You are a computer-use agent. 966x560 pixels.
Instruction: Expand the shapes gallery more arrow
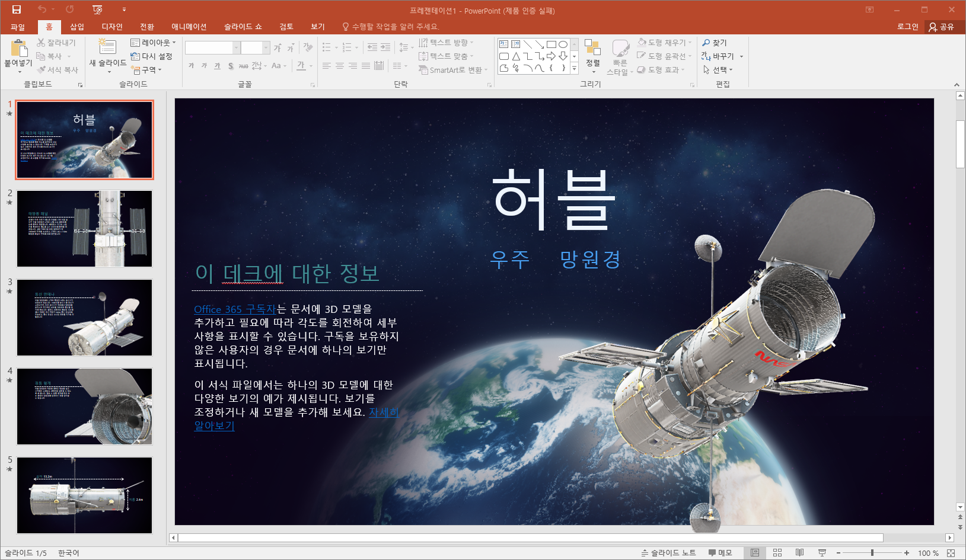click(x=574, y=69)
